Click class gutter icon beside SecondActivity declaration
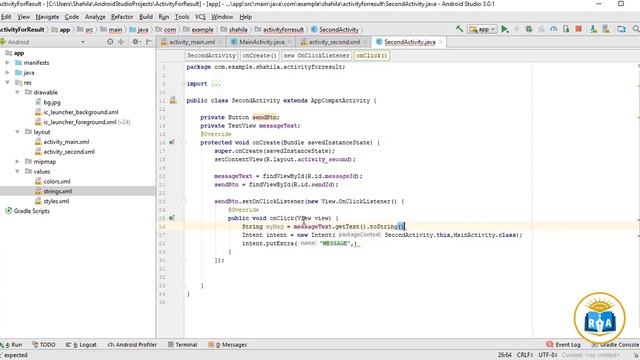Image resolution: width=640 pixels, height=360 pixels. pyautogui.click(x=173, y=100)
